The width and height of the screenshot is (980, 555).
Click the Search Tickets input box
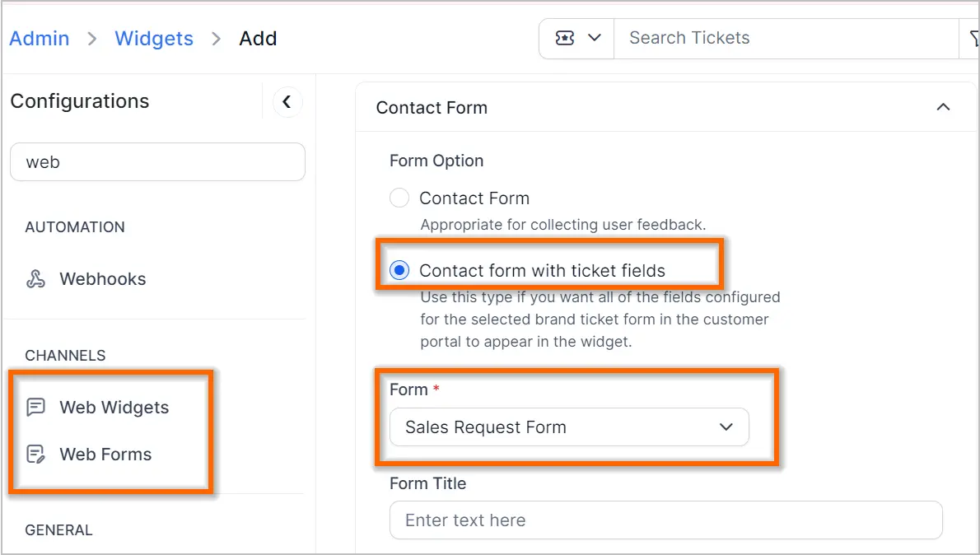[x=786, y=38]
